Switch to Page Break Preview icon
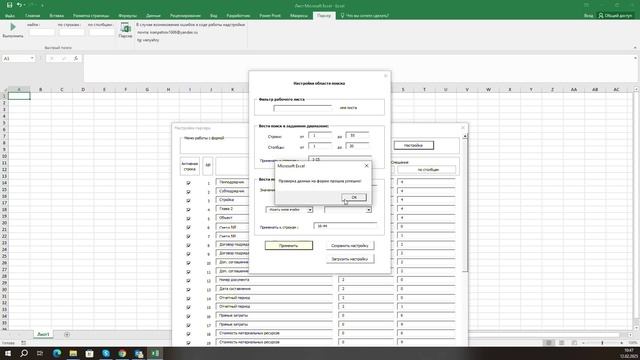Screen dimensions: 640x360 [574, 343]
